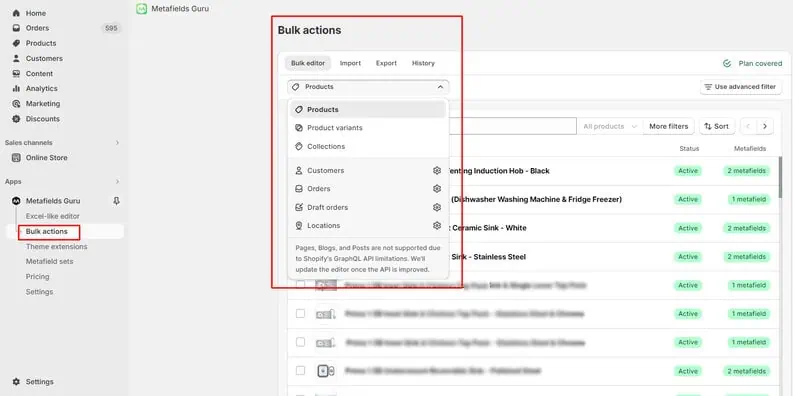Tick checkbox of row below dropdown, 1 metafield
Screen dimensions: 793x396
tap(300, 285)
